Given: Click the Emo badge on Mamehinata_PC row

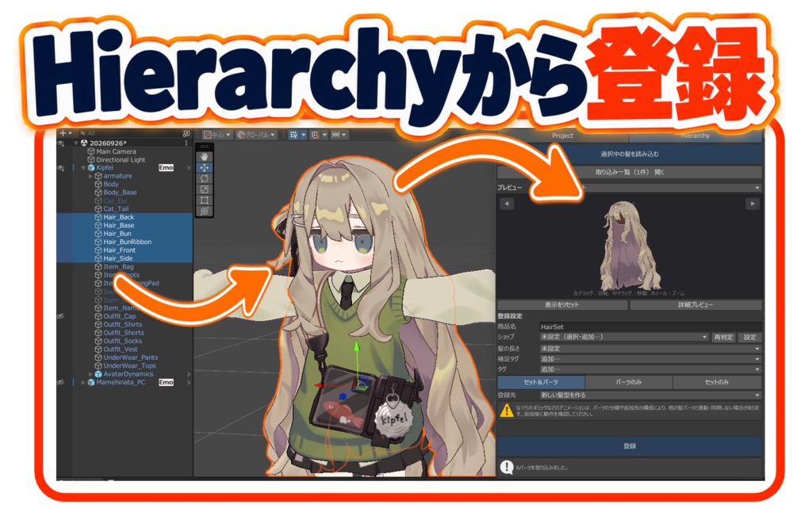Looking at the screenshot, I should pyautogui.click(x=166, y=383).
